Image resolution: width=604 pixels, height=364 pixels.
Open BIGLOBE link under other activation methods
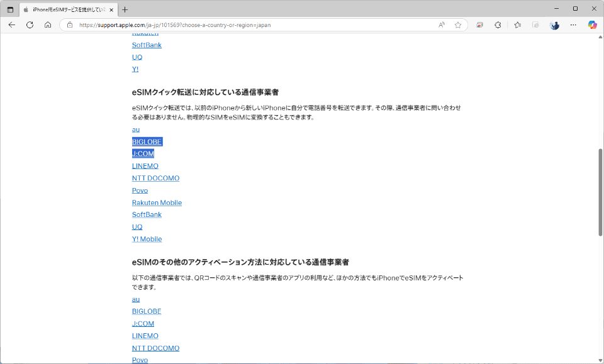tap(147, 311)
